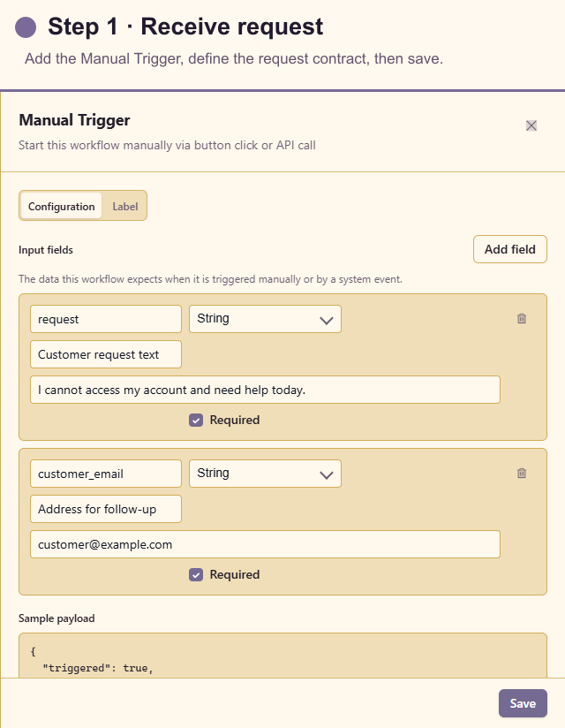Click the 'Add the Manual Trigger' instruction text

click(234, 59)
